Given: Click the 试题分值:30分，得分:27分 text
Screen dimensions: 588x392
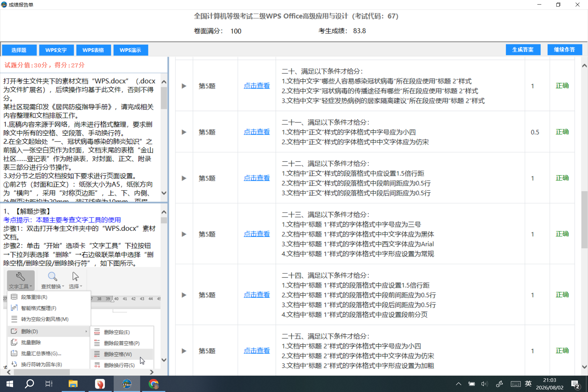Looking at the screenshot, I should point(44,65).
